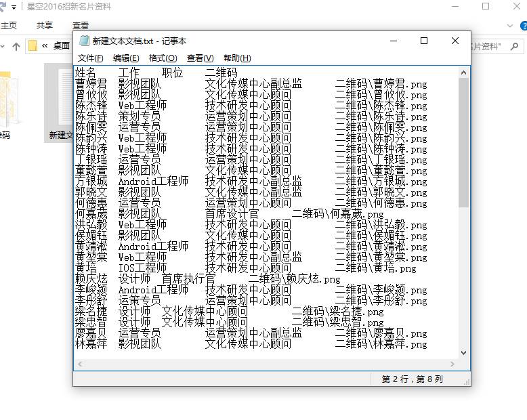The height and width of the screenshot is (420, 527).
Task: Click the Notepad document icon in title bar
Action: click(x=84, y=41)
